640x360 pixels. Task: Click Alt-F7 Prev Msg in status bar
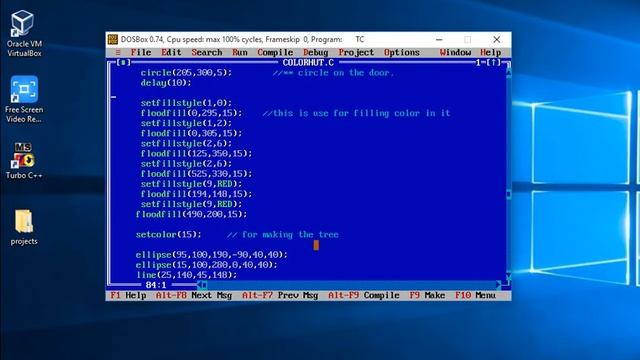click(280, 295)
